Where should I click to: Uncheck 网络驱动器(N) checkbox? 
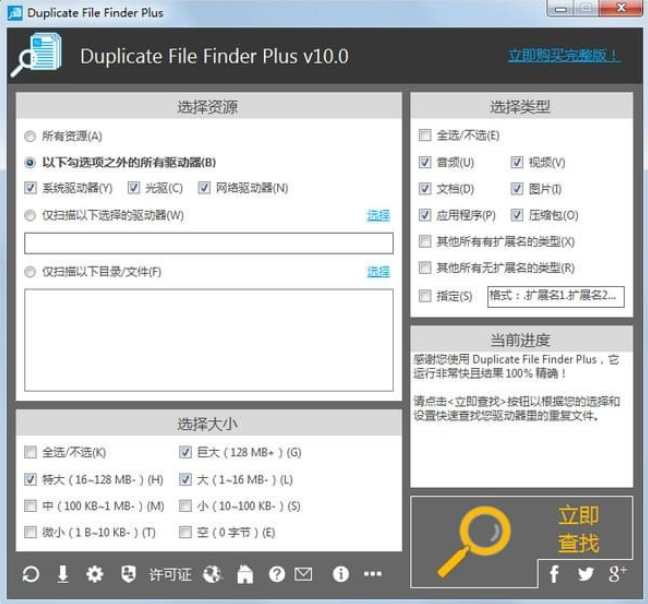[204, 188]
